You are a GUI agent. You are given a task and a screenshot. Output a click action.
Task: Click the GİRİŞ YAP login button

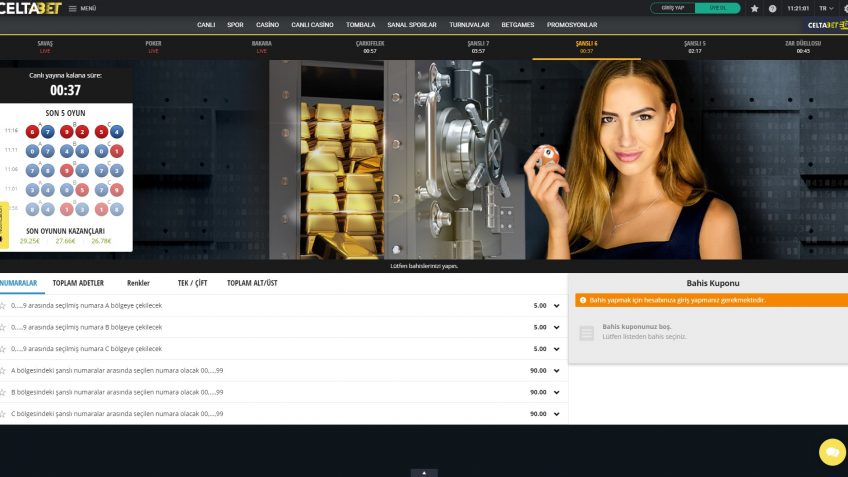(672, 8)
